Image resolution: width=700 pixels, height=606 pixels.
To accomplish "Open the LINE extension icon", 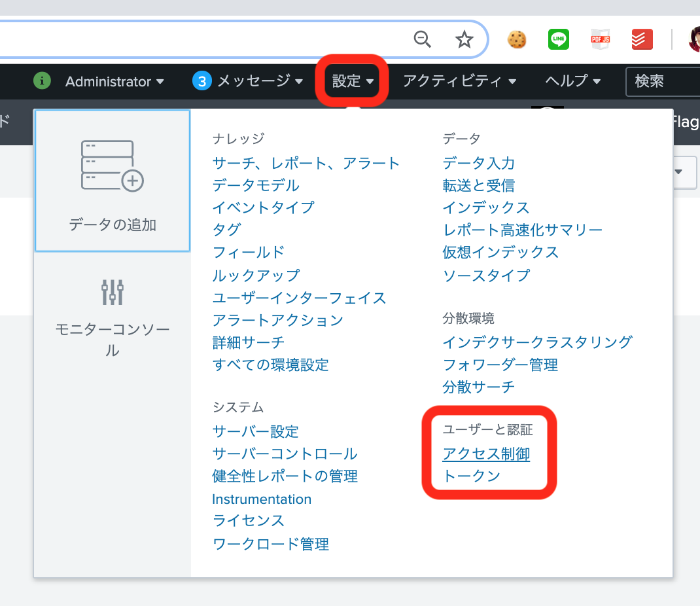I will pyautogui.click(x=559, y=39).
